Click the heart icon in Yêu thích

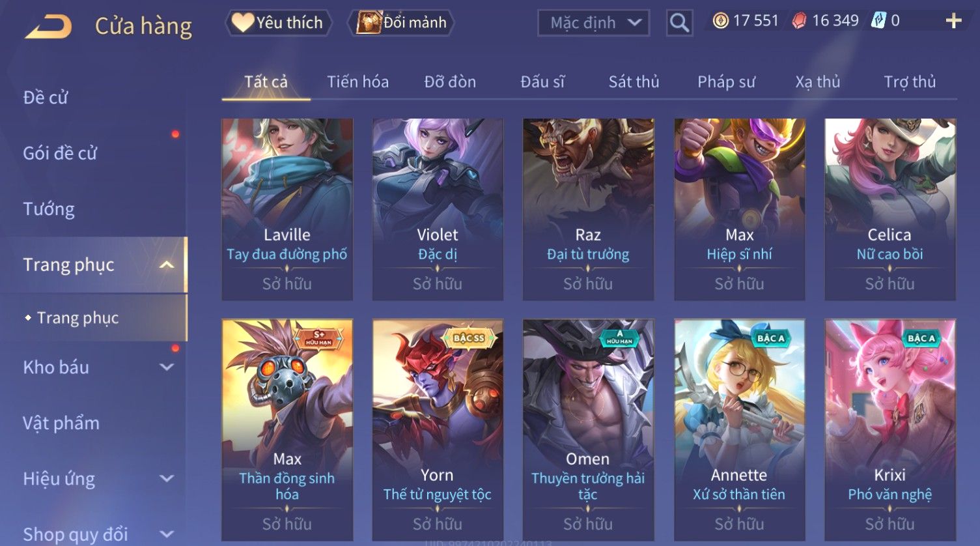243,23
